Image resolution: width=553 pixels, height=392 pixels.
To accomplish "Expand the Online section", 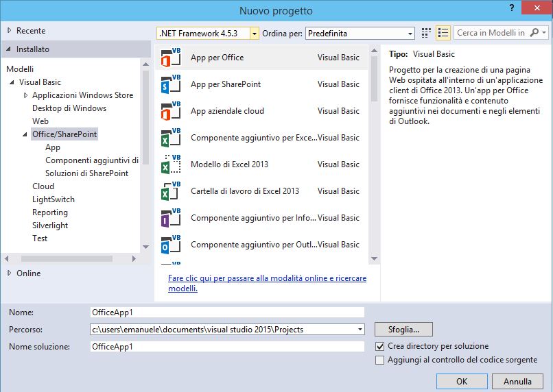I will point(9,273).
